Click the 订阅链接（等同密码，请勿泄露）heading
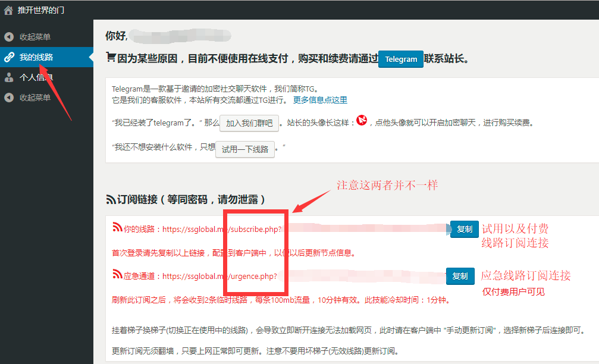 (190, 199)
